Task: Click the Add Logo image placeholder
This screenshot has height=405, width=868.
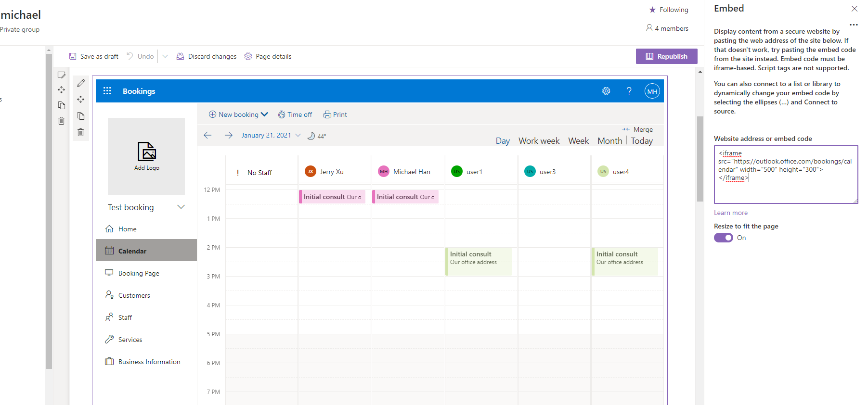Action: pos(146,156)
